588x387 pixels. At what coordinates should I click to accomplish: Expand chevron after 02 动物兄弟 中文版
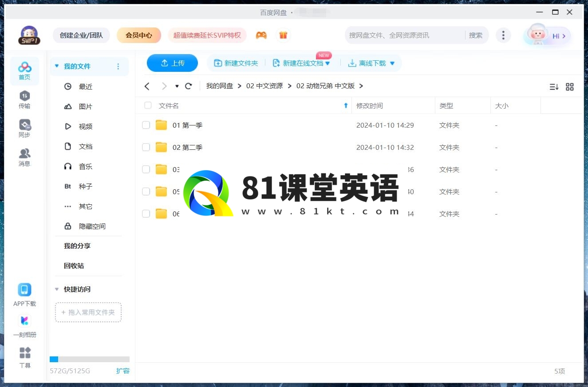tap(361, 86)
